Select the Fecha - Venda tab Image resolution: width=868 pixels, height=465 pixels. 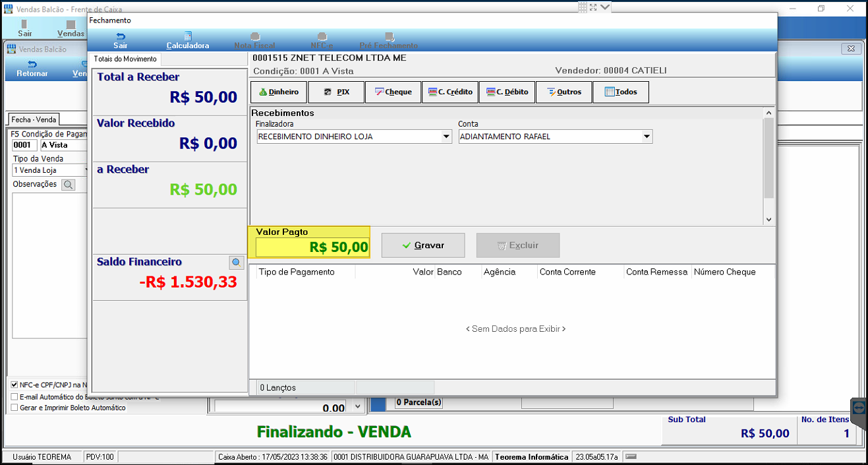(x=34, y=119)
